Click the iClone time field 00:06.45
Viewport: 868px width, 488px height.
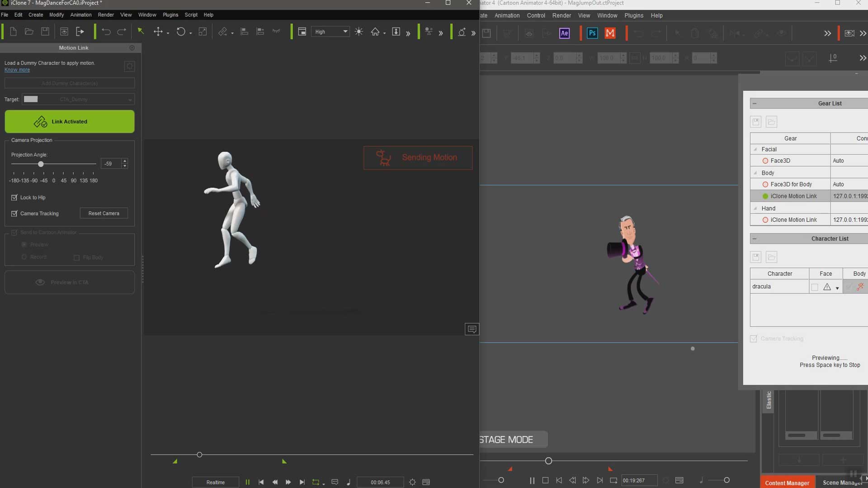(380, 482)
